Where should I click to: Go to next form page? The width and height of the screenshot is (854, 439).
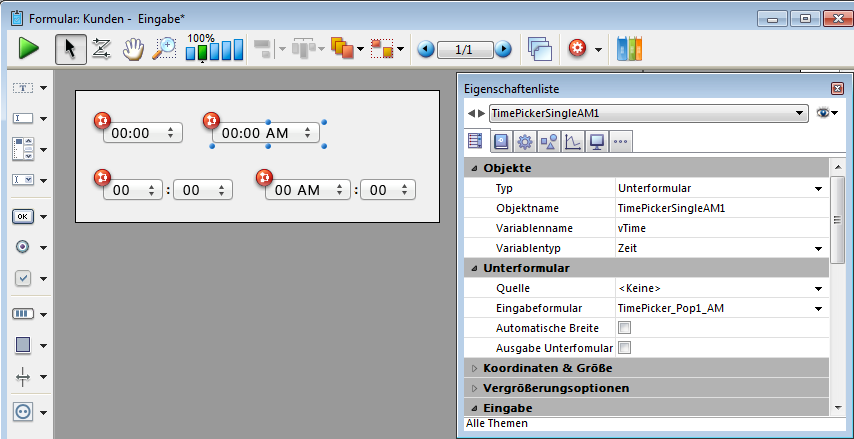click(504, 49)
